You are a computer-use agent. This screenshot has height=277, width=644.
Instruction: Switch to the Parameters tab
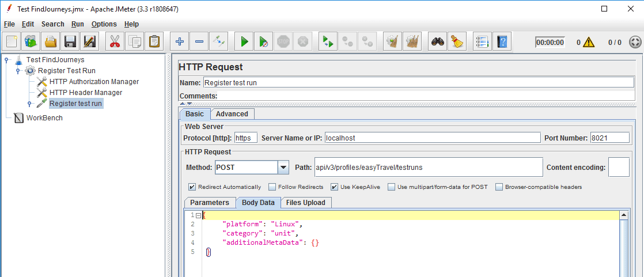point(210,202)
